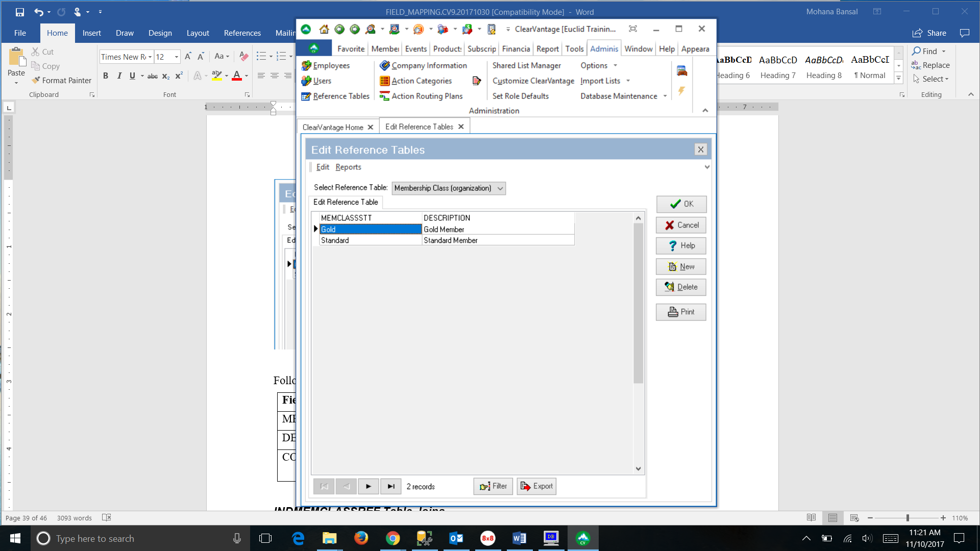The image size is (980, 551).
Task: Open the ClearVantage application logo menu
Action: (314, 48)
